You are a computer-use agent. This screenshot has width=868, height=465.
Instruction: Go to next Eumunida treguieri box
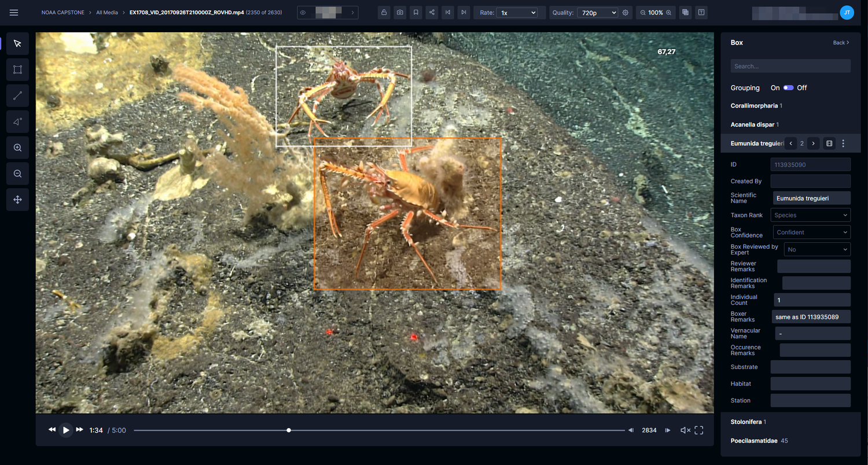point(813,143)
